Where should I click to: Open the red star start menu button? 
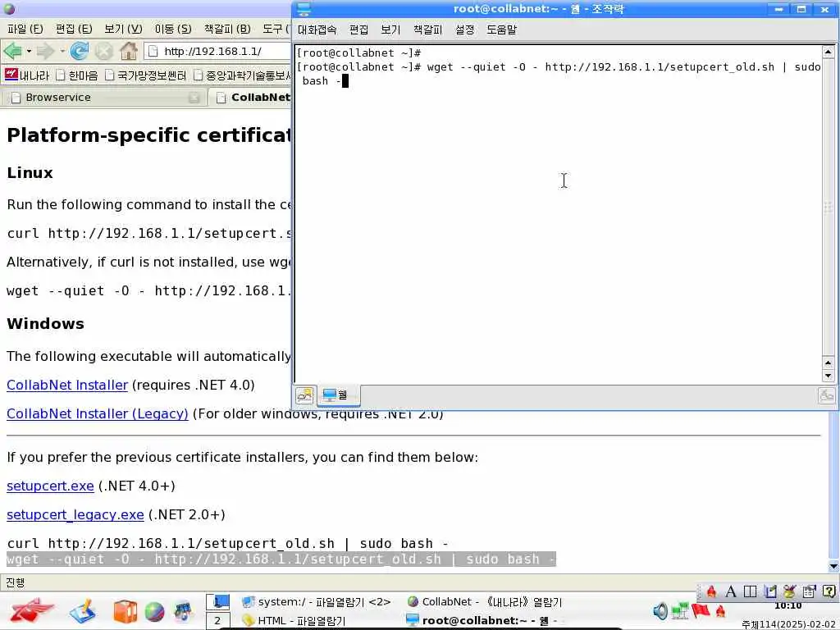pyautogui.click(x=31, y=611)
